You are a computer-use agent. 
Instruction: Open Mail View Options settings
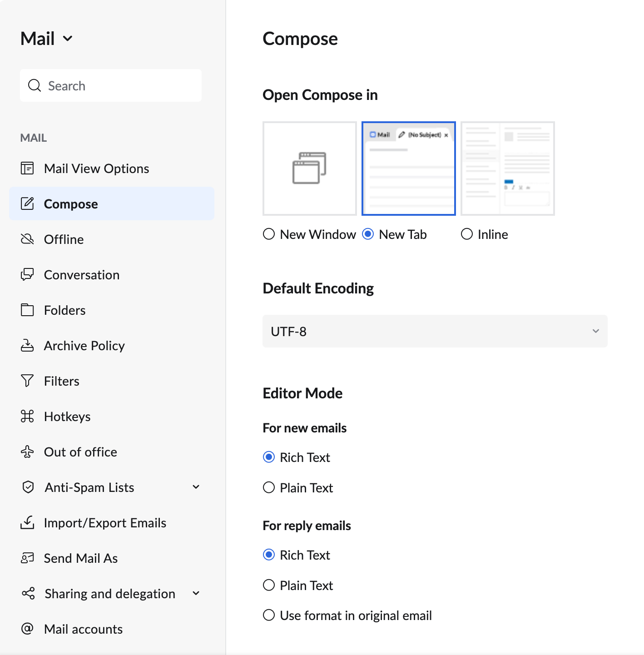click(x=96, y=168)
